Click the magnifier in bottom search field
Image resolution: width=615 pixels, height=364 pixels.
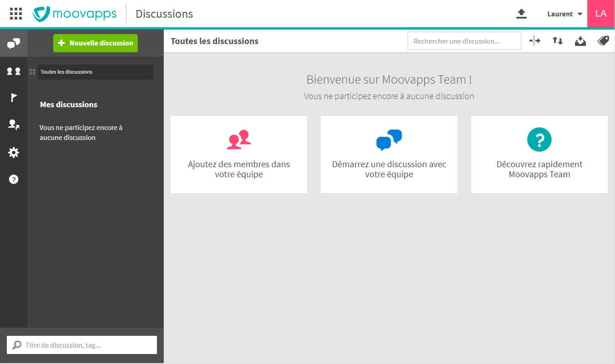[x=17, y=345]
